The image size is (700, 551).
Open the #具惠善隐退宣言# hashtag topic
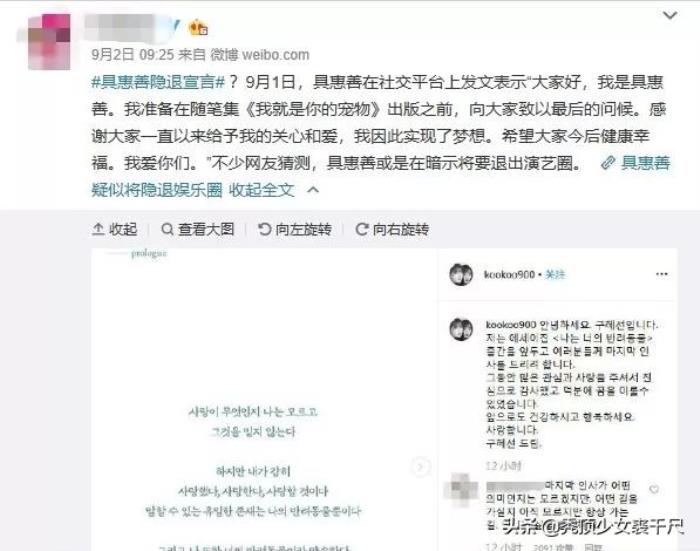[x=158, y=82]
